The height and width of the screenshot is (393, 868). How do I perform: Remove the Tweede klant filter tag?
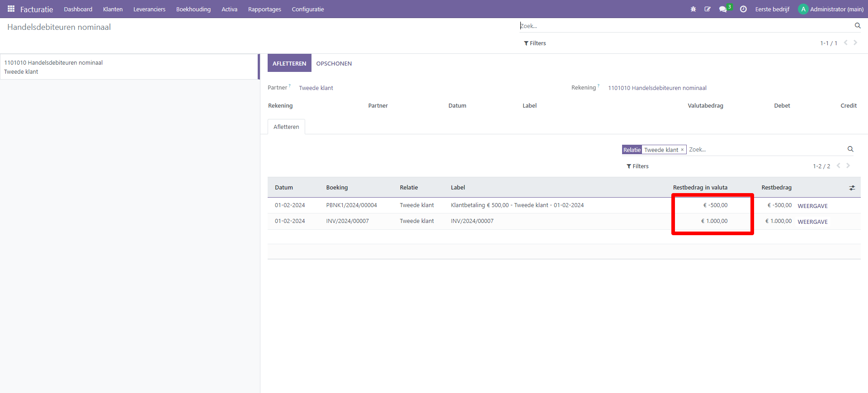coord(682,150)
